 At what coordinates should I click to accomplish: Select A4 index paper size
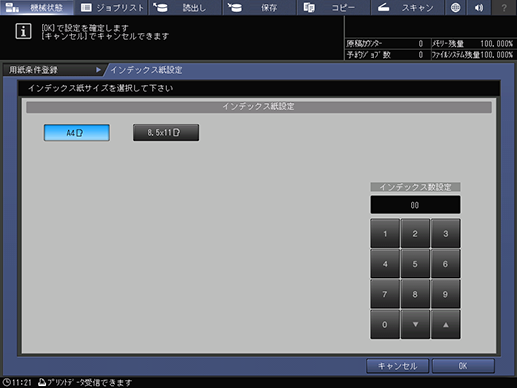(77, 133)
